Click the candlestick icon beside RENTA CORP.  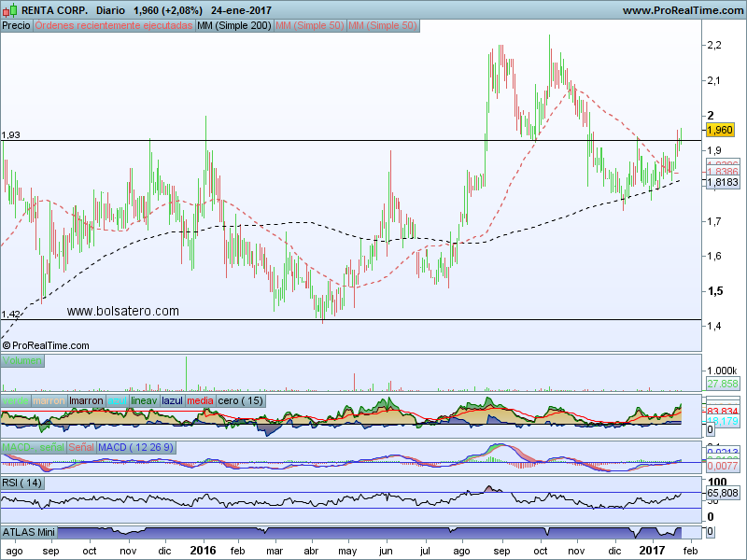pyautogui.click(x=10, y=9)
